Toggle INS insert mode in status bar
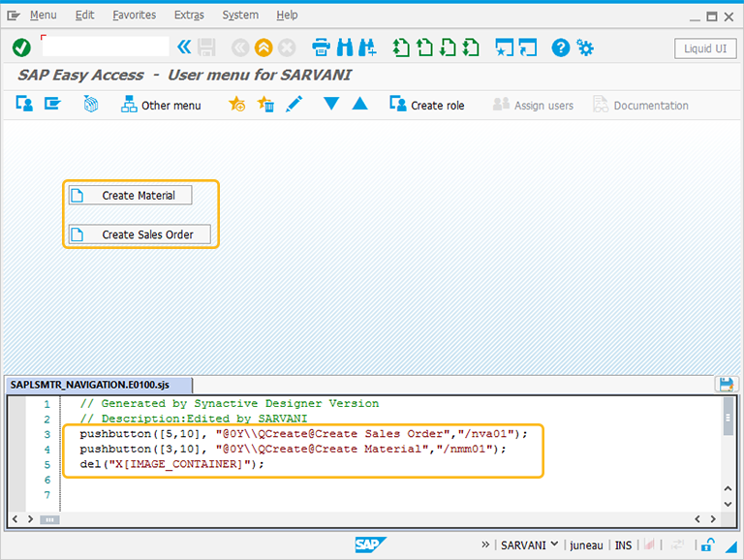744x560 pixels. (623, 545)
